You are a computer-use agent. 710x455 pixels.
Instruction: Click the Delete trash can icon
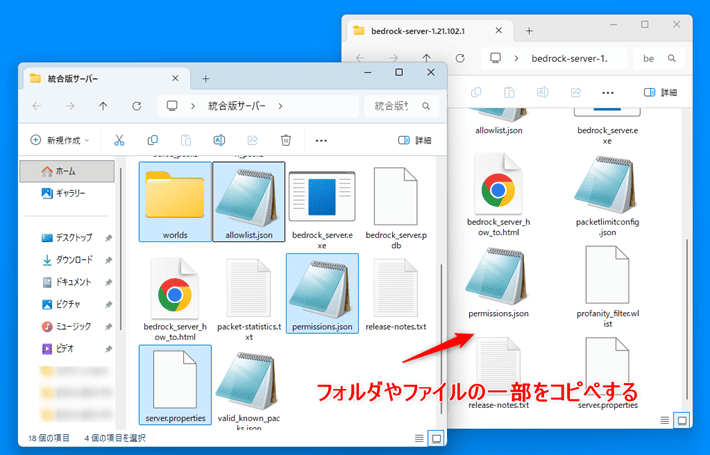tap(286, 140)
